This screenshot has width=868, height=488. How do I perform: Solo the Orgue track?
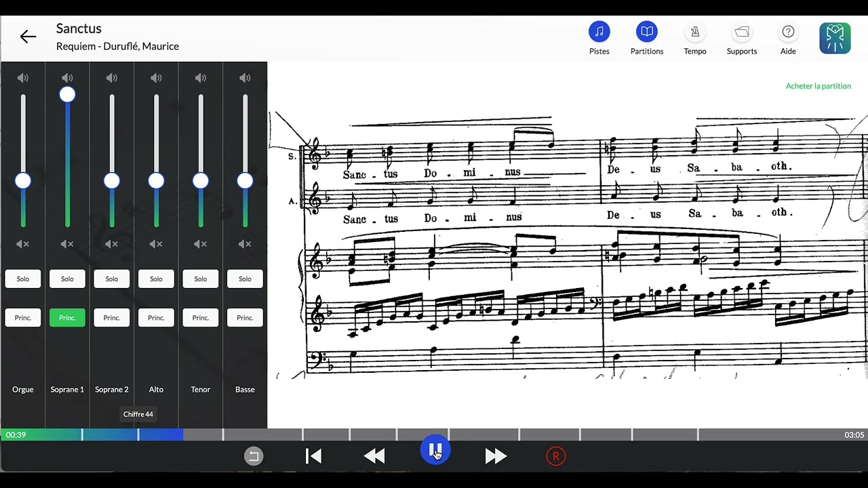(23, 279)
